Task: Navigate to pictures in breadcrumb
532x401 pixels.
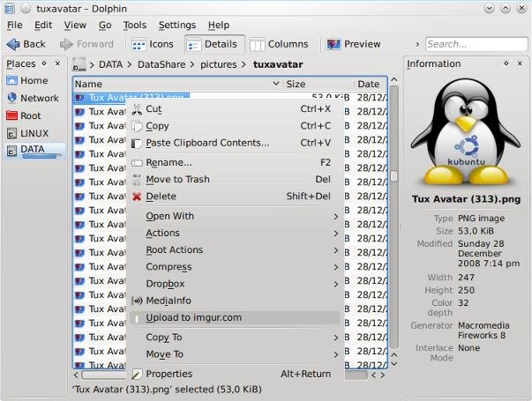Action: 219,64
